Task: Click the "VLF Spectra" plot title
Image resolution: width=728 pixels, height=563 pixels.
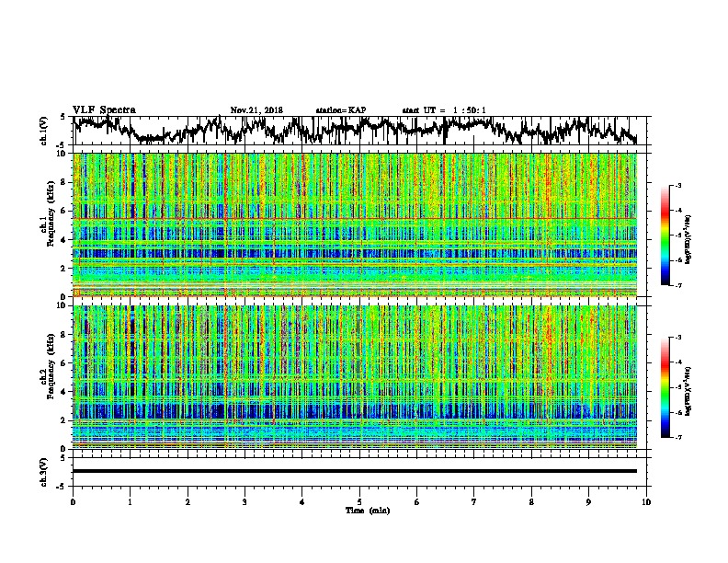Action: pos(104,110)
